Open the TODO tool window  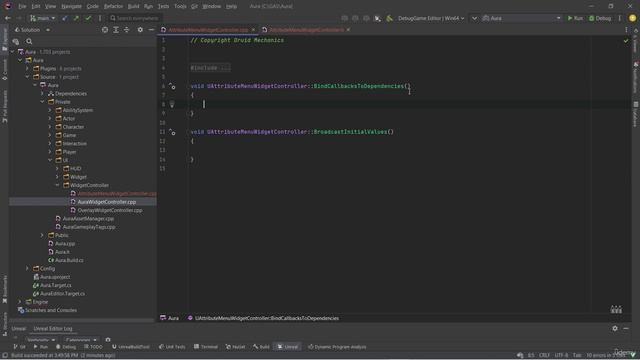pos(93,347)
